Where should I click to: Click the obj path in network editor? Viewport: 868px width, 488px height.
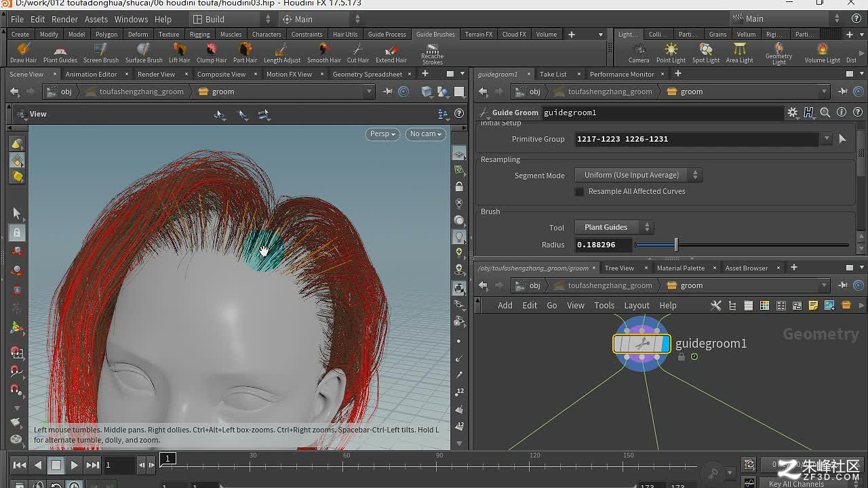tap(528, 285)
